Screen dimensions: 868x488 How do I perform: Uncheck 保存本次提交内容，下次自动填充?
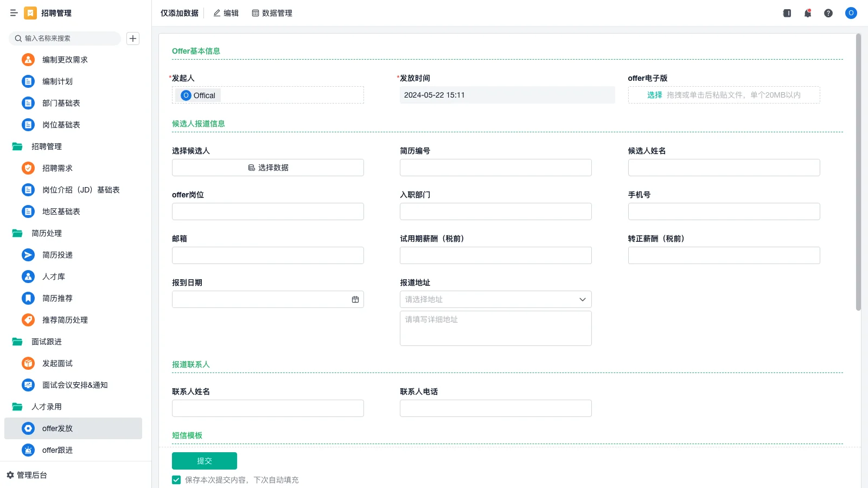[176, 479]
